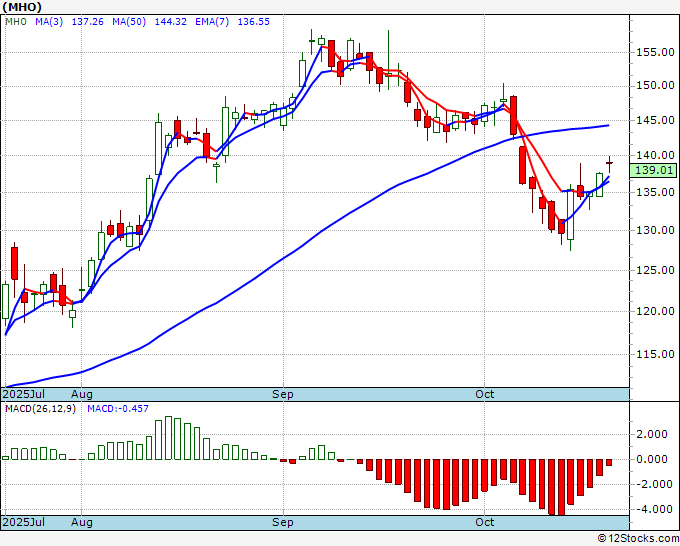The image size is (680, 546).
Task: Click the MA(50) value 144.32
Action: (170, 22)
